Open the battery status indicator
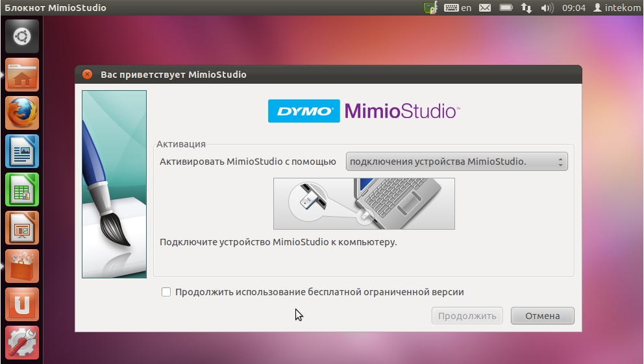The height and width of the screenshot is (364, 644). click(506, 8)
